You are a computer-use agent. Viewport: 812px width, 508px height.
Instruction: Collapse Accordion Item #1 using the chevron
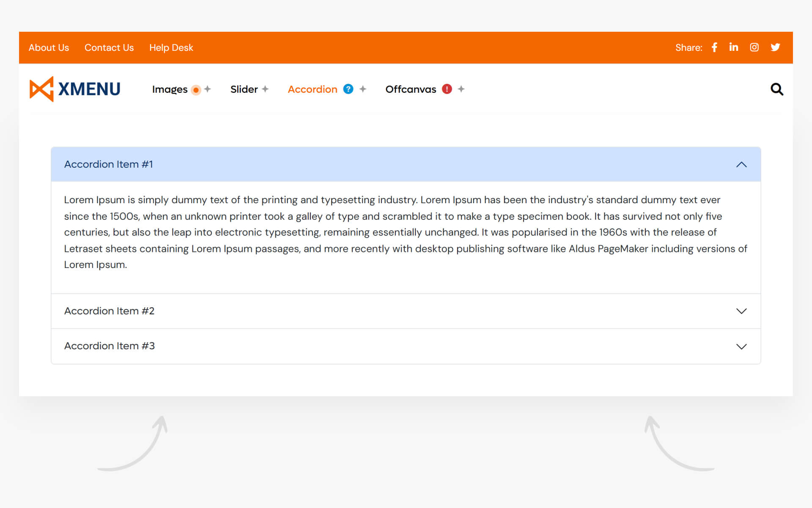741,165
